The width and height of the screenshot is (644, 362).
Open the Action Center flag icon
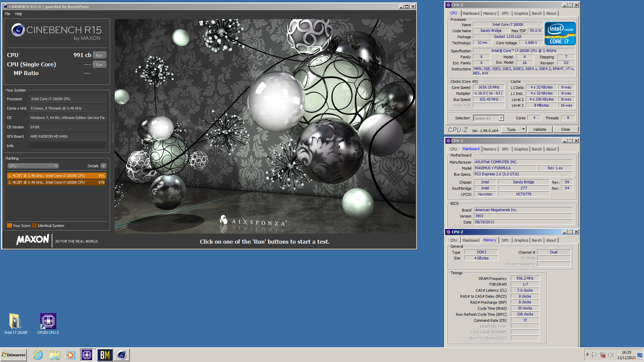tap(594, 355)
